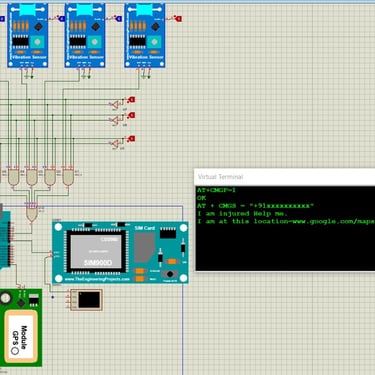Select the middle Vibration Sensor module
Screen dimensions: 375x375
85,35
